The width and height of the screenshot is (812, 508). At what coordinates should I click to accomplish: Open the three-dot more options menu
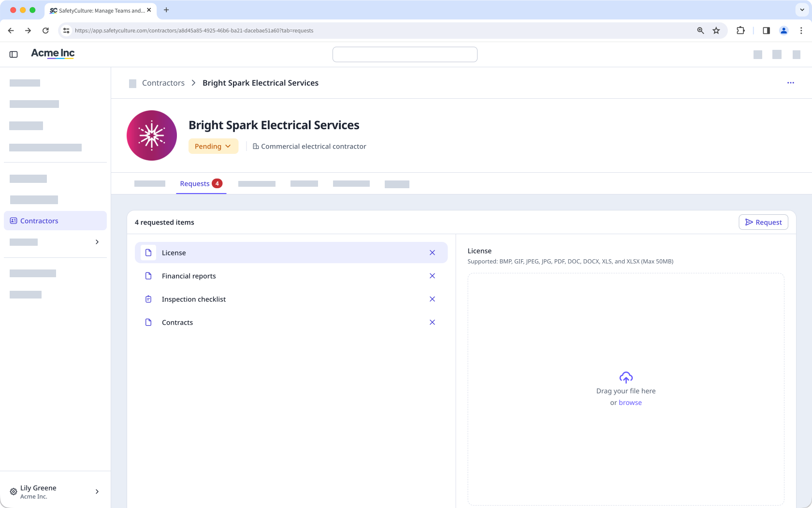[791, 83]
